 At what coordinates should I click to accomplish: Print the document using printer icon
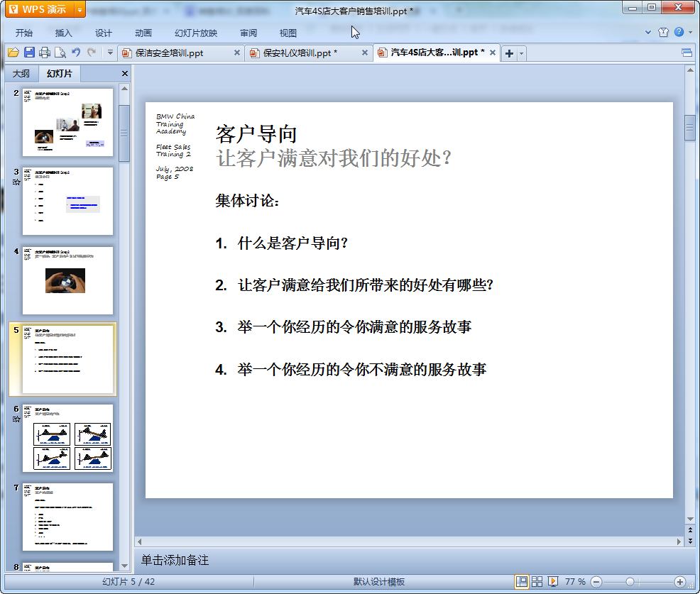pos(45,53)
